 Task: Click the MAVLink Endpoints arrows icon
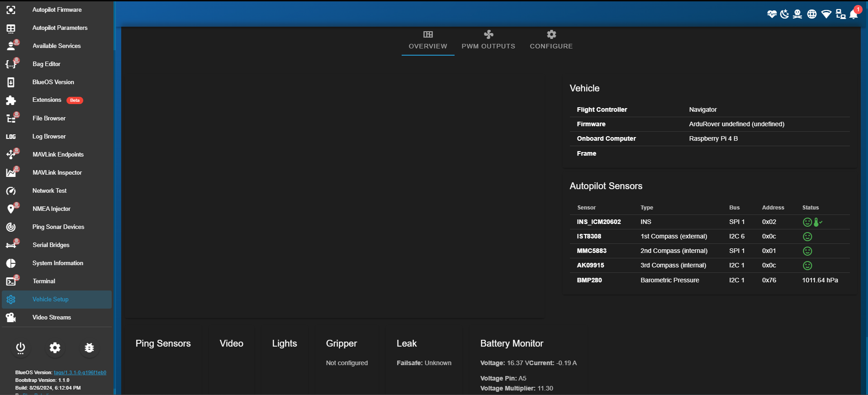[x=12, y=154]
